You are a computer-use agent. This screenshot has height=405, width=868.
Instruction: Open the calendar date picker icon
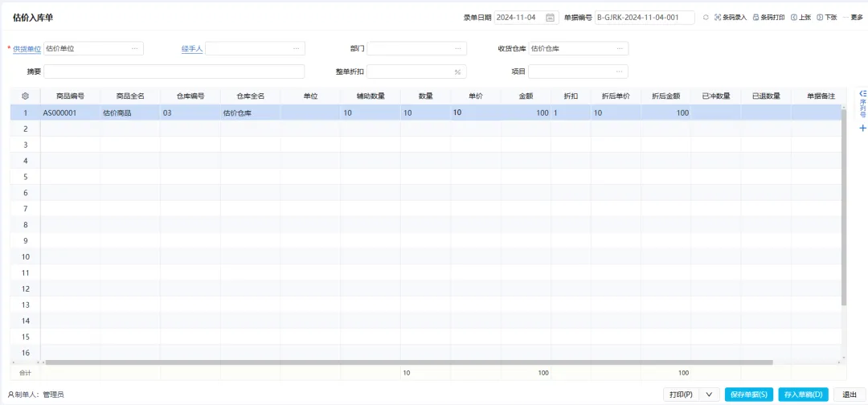[550, 17]
